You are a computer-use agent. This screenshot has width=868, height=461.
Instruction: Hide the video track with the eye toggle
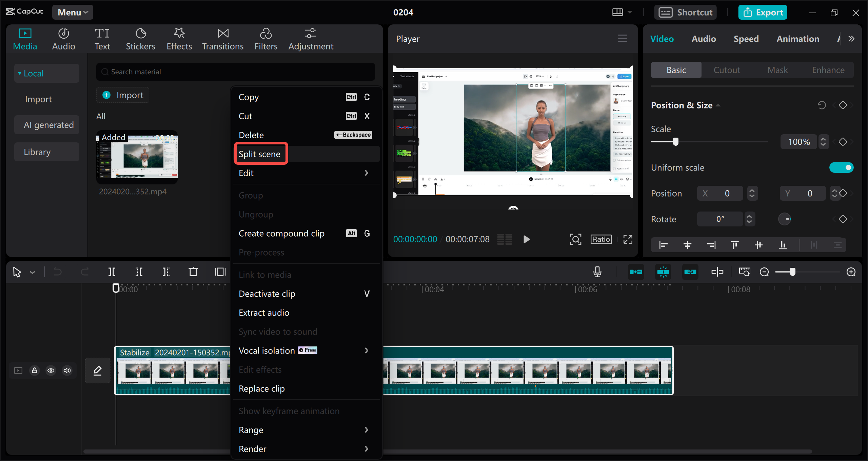(51, 370)
